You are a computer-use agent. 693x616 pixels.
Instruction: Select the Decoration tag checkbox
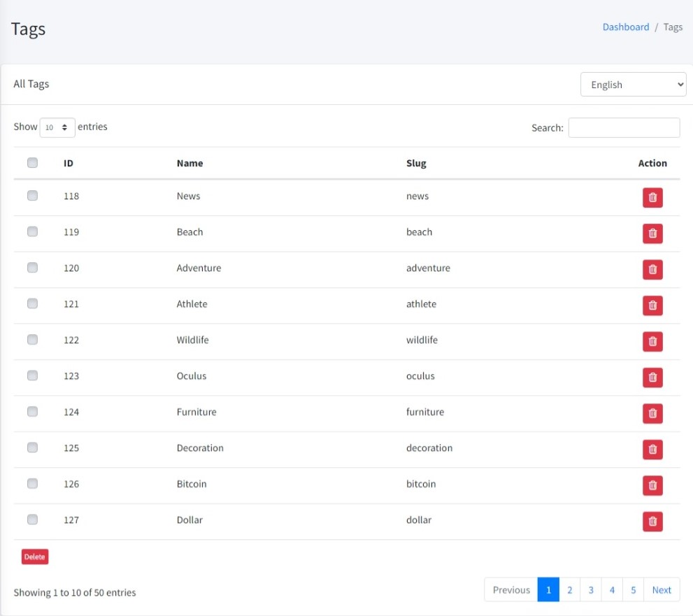click(32, 447)
